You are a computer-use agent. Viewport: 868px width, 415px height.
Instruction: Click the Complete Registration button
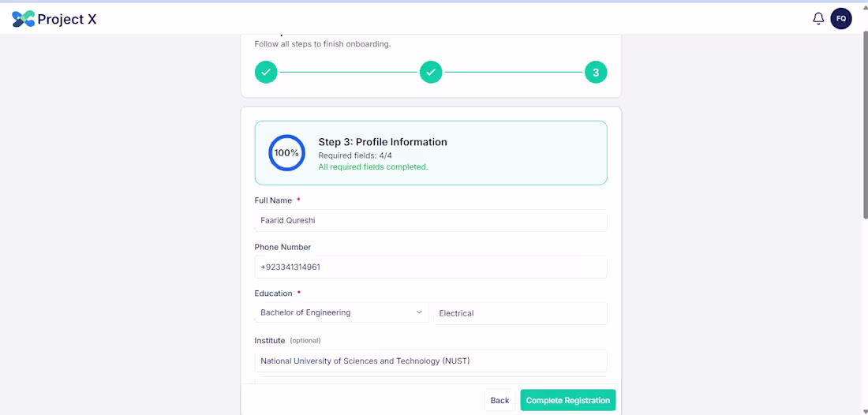tap(567, 401)
